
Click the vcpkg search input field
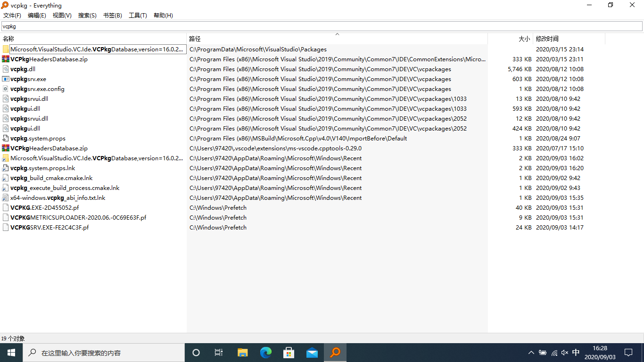pyautogui.click(x=322, y=26)
